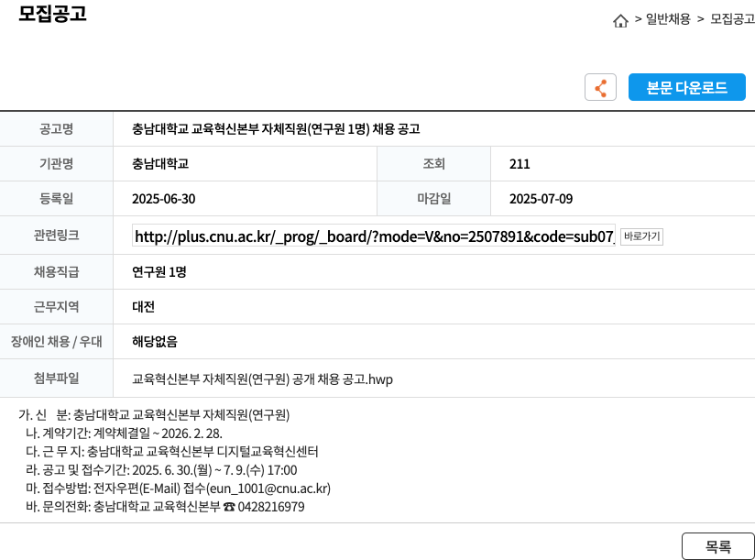Open attached file 교육혁신본부 자체직원(연구원) 공개 채용 공고.hwp
755x560 pixels.
click(x=262, y=379)
